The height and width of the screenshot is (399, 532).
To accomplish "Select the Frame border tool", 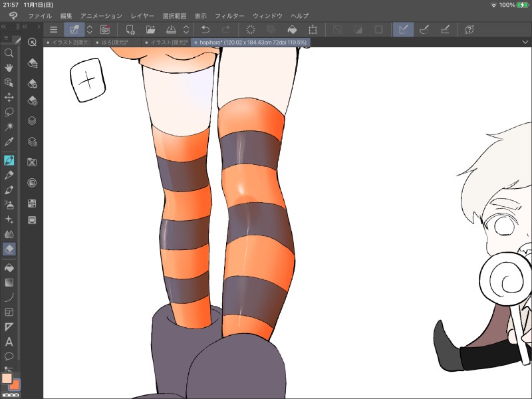I will click(x=9, y=312).
